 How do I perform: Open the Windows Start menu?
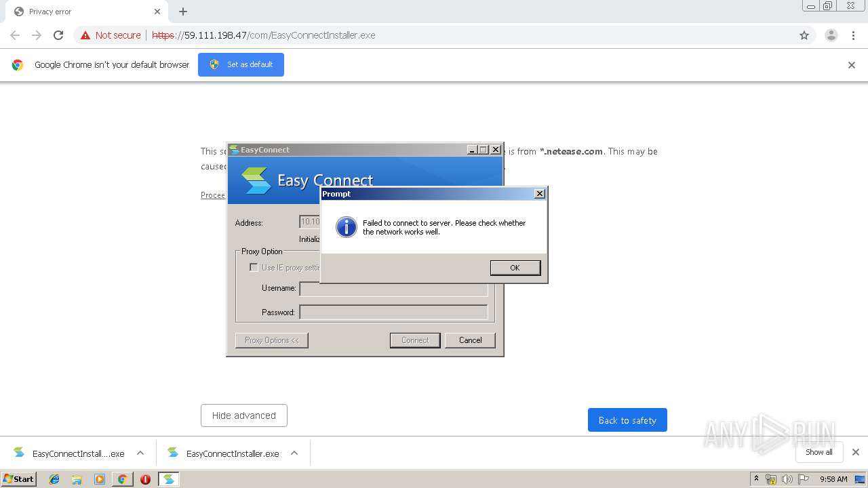pos(19,479)
